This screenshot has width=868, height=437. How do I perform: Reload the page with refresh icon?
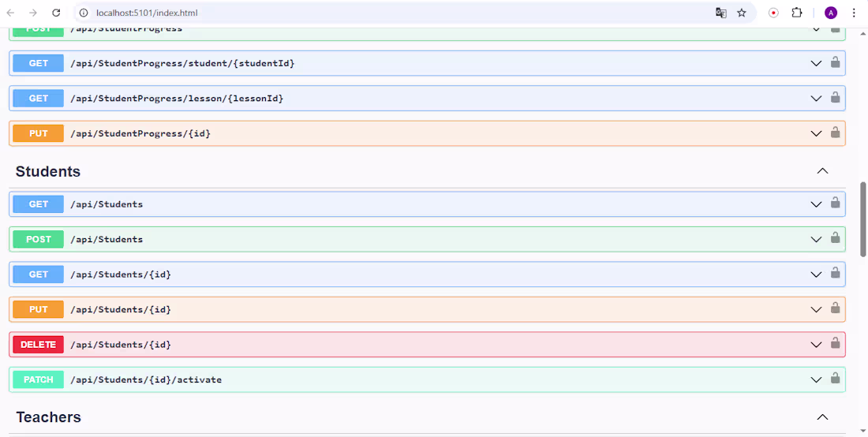pos(56,13)
